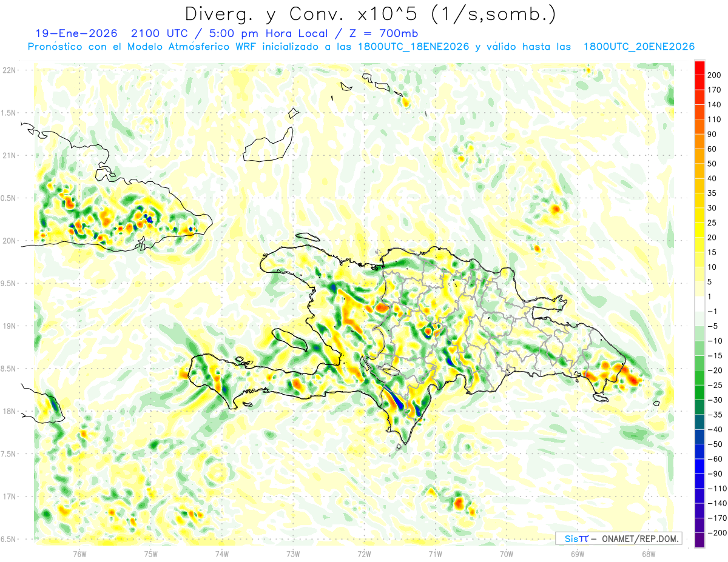Click the '-15' color bar label
Screen dimensions: 728x562
(716, 355)
